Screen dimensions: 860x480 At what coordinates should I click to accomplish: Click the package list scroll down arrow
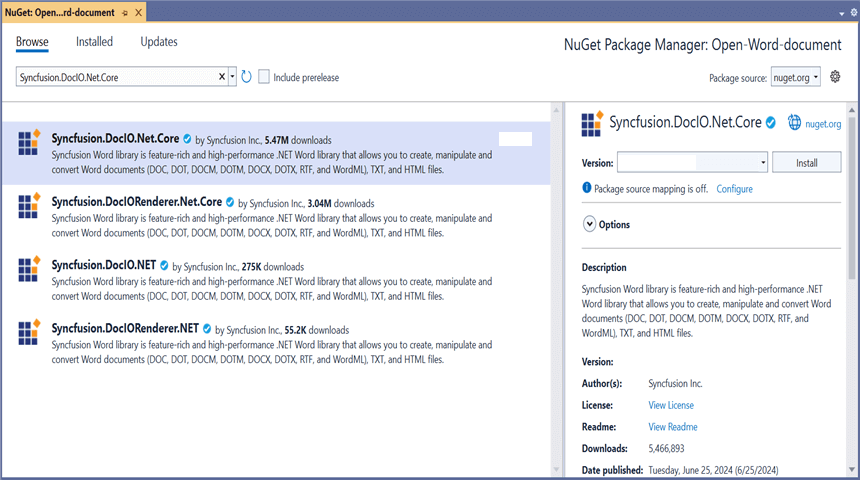pos(556,470)
